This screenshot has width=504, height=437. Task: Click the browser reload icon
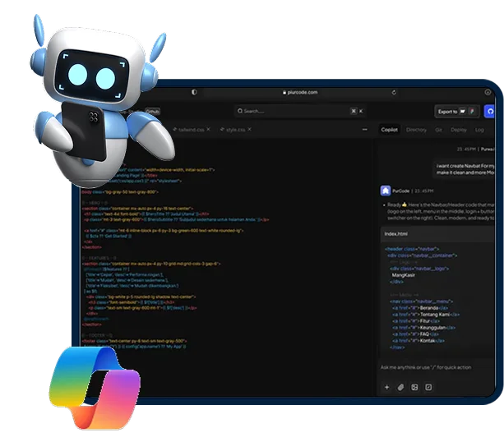click(394, 93)
